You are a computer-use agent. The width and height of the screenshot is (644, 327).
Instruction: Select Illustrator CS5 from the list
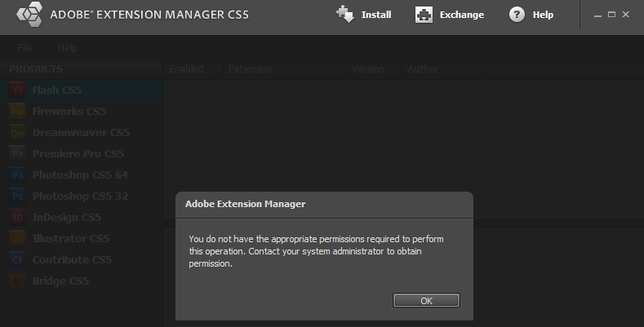click(x=71, y=239)
